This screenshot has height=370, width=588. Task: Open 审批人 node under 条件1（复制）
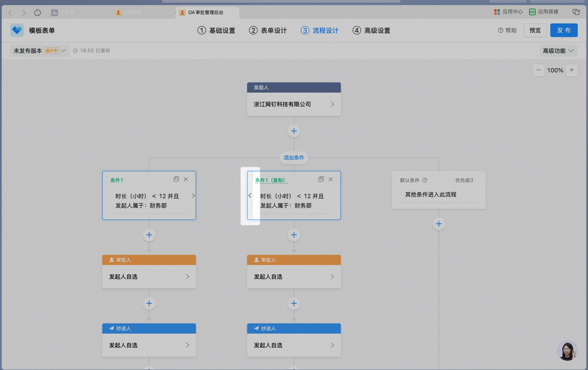pos(294,277)
